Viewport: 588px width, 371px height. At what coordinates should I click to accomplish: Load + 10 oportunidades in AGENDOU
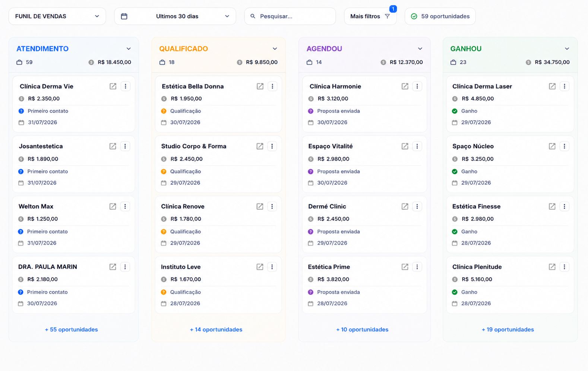(362, 330)
